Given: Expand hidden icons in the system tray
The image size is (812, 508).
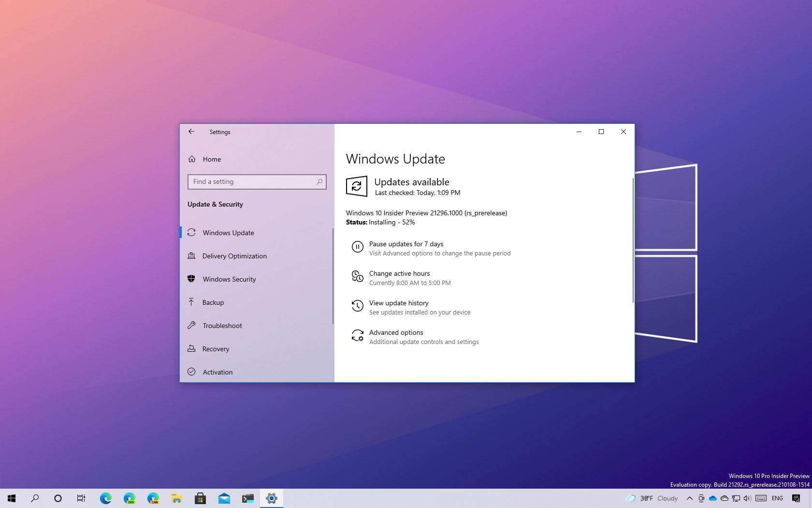Looking at the screenshot, I should (x=690, y=498).
